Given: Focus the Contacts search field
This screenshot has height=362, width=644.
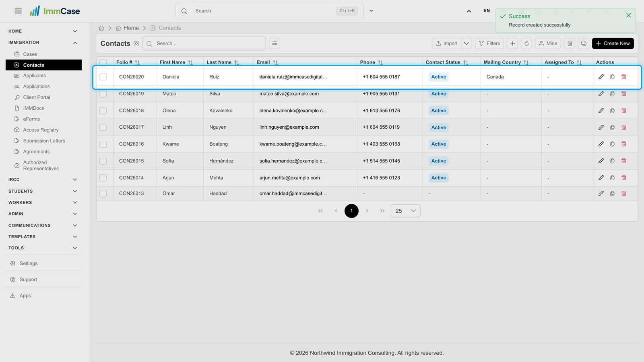Looking at the screenshot, I should pyautogui.click(x=204, y=43).
